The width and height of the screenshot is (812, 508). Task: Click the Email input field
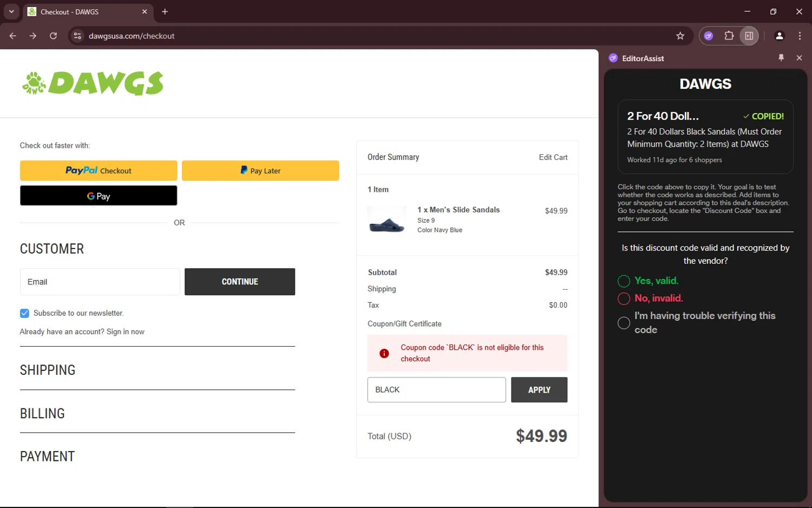(x=100, y=282)
